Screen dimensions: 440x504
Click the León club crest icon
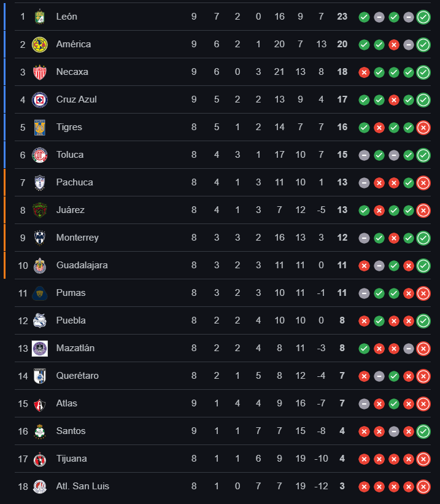click(x=39, y=17)
